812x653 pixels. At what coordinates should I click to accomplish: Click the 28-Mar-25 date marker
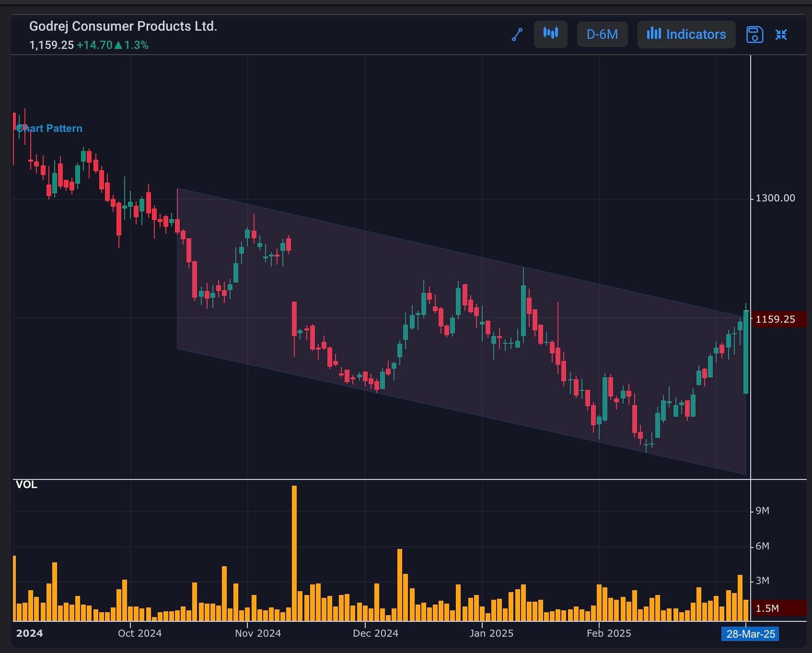[x=751, y=634]
